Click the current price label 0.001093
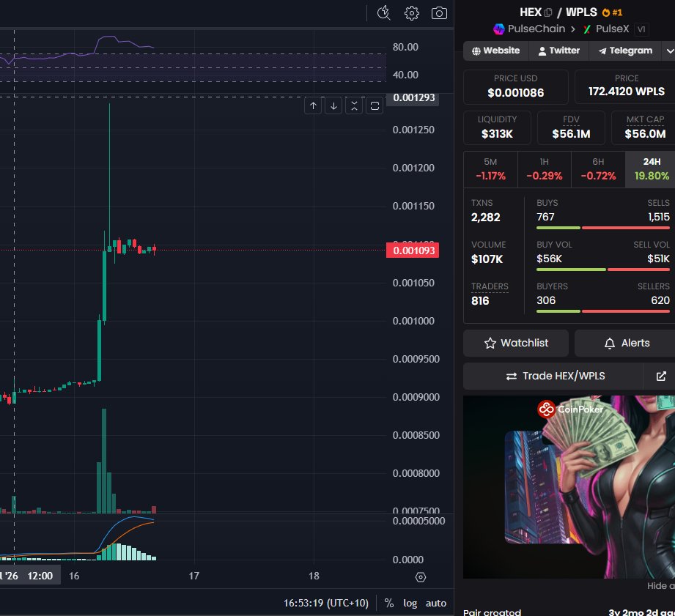This screenshot has width=675, height=616. (x=413, y=251)
